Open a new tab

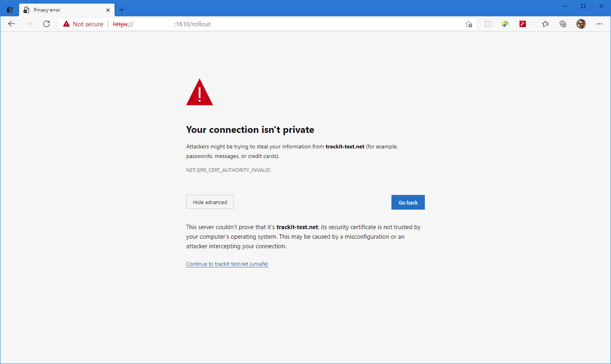point(122,10)
